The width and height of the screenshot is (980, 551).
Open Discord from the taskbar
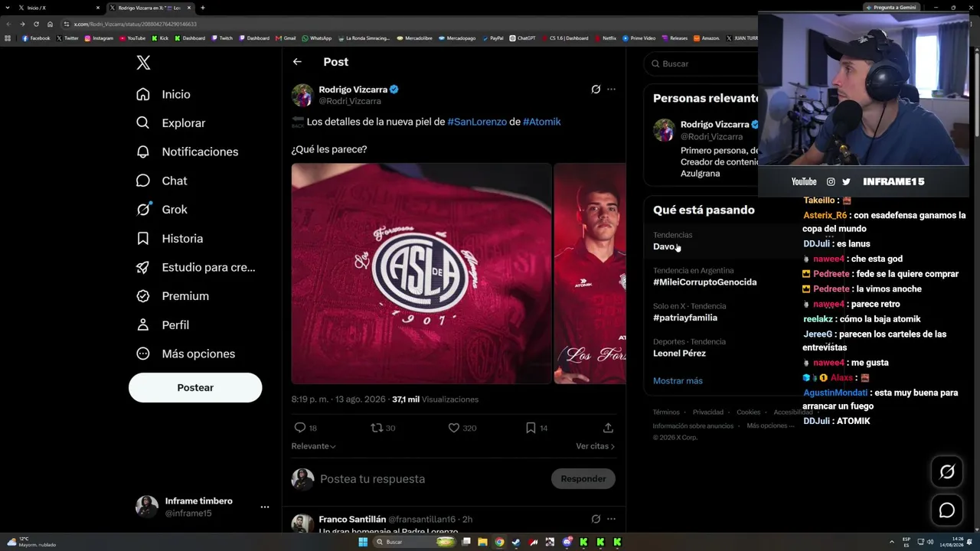567,542
